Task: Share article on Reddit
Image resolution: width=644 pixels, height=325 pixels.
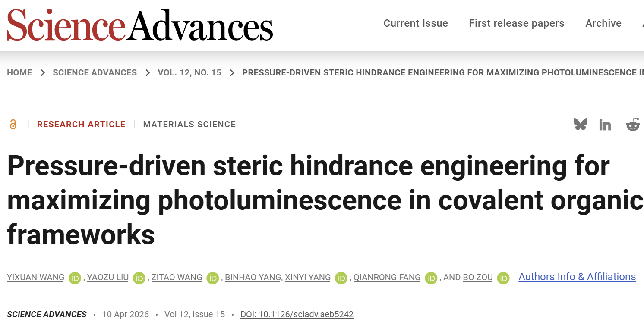Action: 633,125
